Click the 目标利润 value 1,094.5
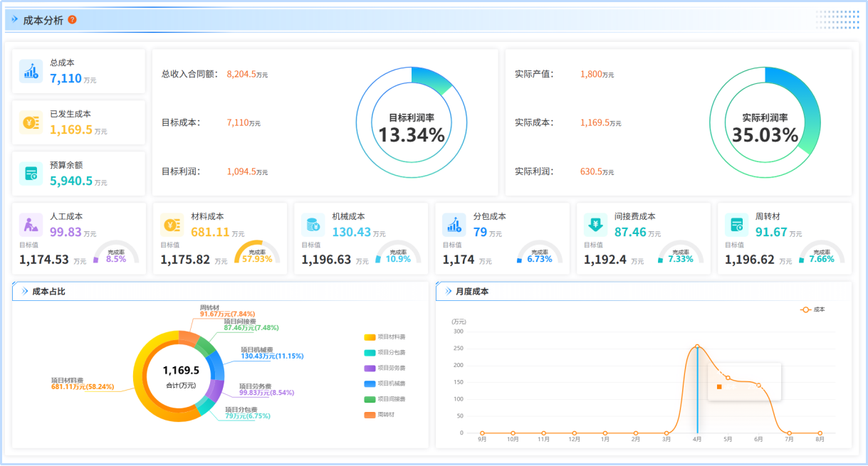This screenshot has width=868, height=466. [x=241, y=171]
